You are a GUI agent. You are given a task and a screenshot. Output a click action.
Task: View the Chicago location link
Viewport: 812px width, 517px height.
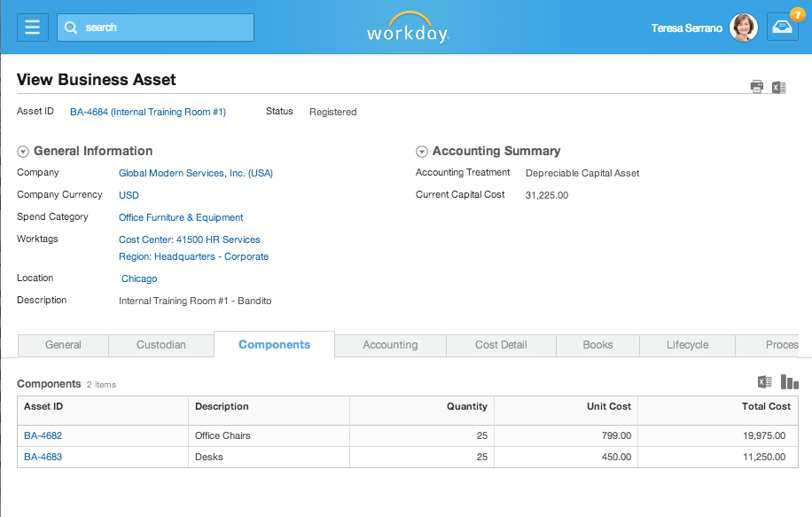pyautogui.click(x=138, y=278)
